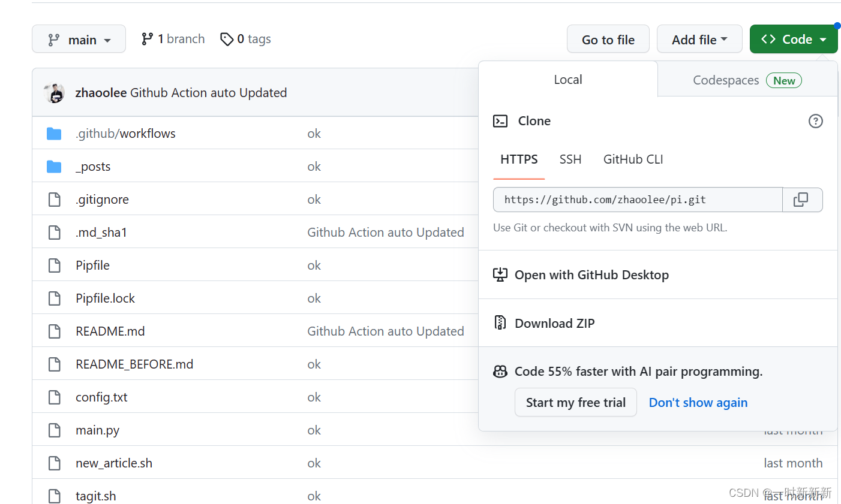Click the tags icon next to 0 tags
Screen dimensions: 841x504
pos(227,39)
